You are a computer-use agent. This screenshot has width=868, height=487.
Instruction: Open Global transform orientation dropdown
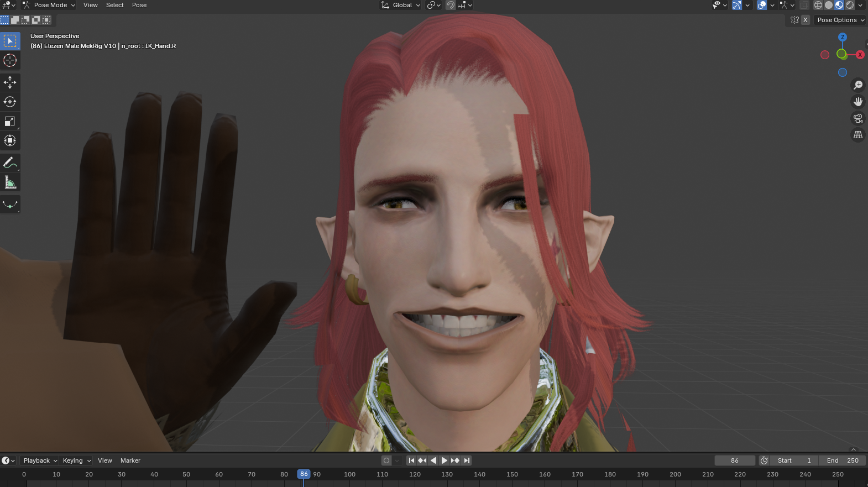pos(401,5)
